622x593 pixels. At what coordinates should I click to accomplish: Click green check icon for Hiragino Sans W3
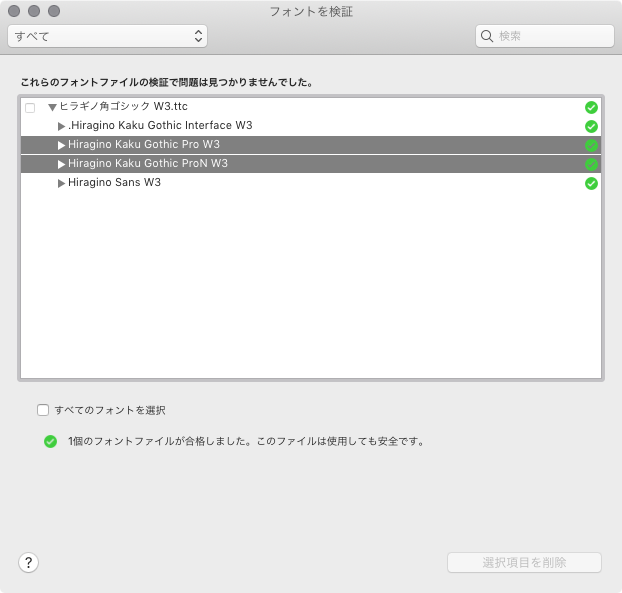(x=591, y=183)
